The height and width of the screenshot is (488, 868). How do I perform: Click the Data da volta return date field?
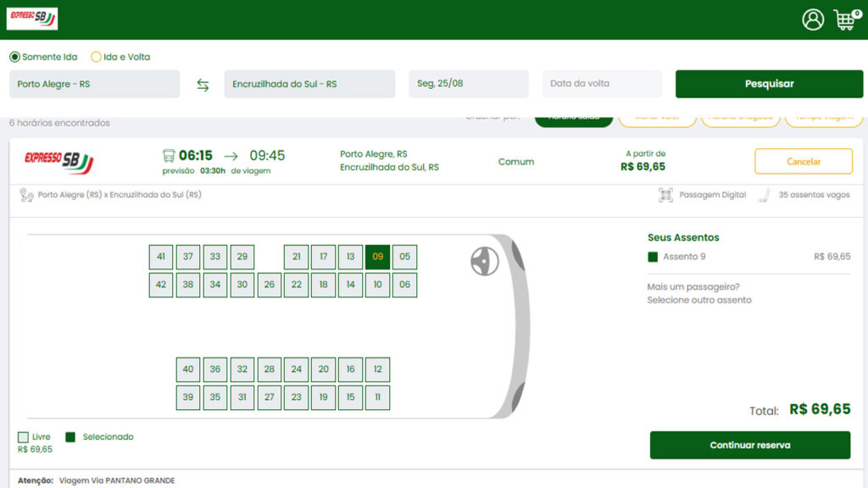tap(602, 84)
